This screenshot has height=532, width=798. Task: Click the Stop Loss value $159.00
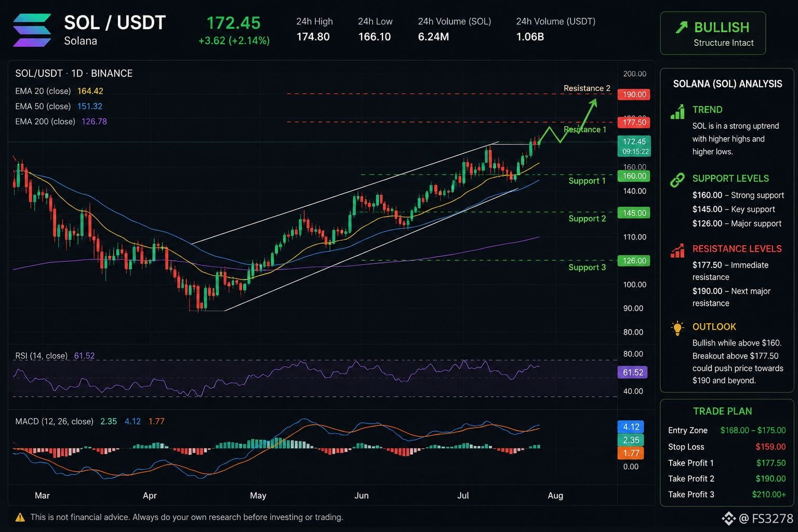[770, 447]
